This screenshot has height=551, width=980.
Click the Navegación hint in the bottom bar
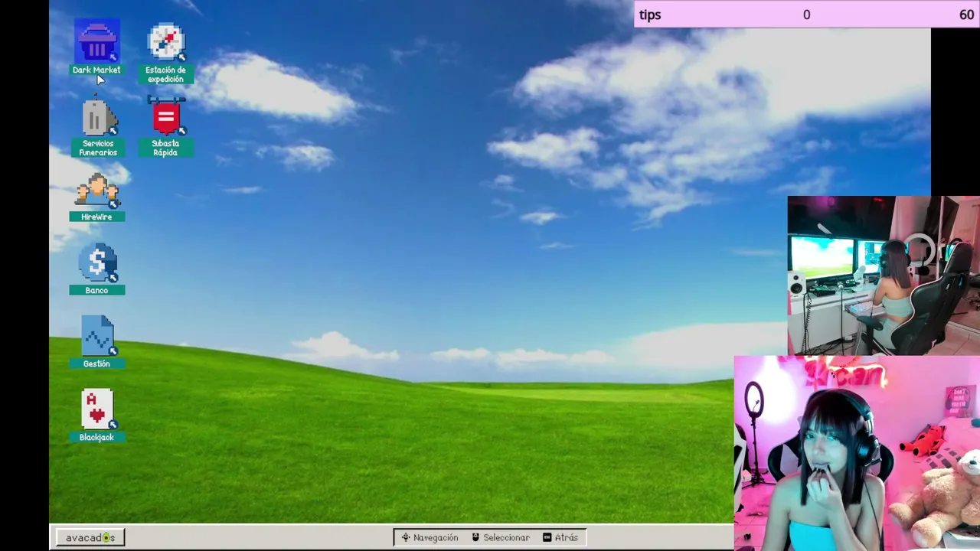click(430, 537)
